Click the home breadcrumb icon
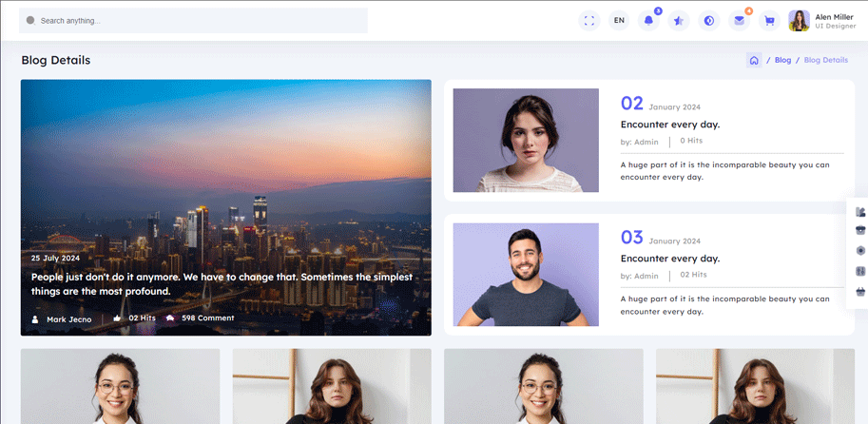This screenshot has height=424, width=868. (754, 60)
